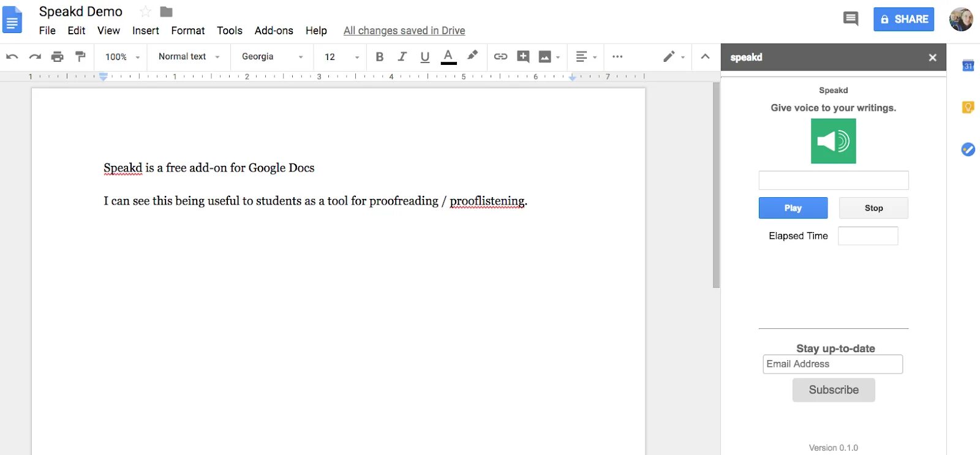
Task: Print the document with the printer icon
Action: (58, 57)
